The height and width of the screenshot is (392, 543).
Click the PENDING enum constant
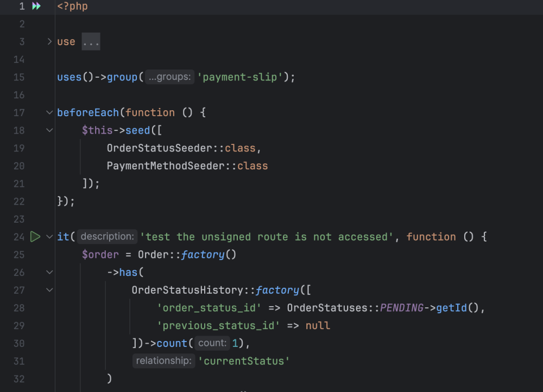tap(401, 308)
